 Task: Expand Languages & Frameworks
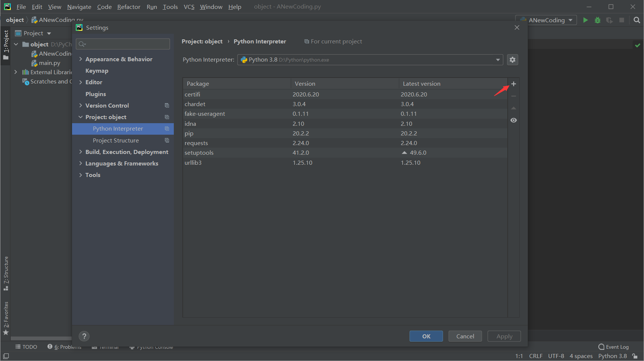point(81,163)
